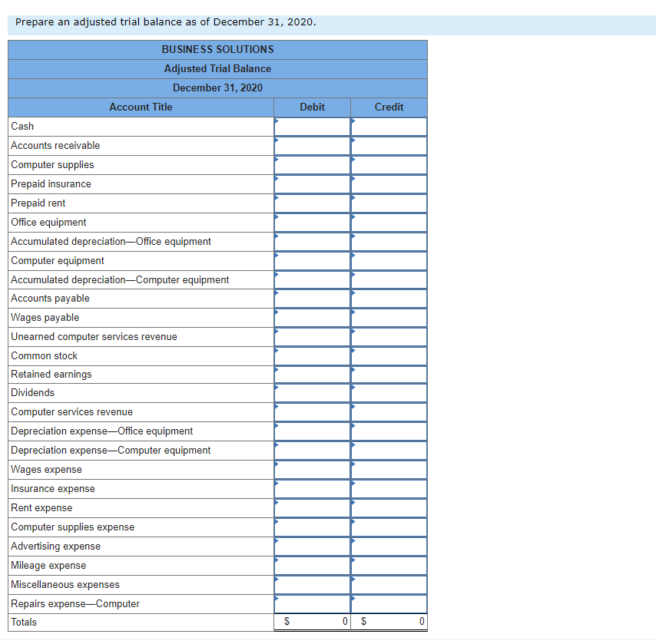Image resolution: width=656 pixels, height=644 pixels.
Task: Click the debit total value 0
Action: tap(345, 622)
